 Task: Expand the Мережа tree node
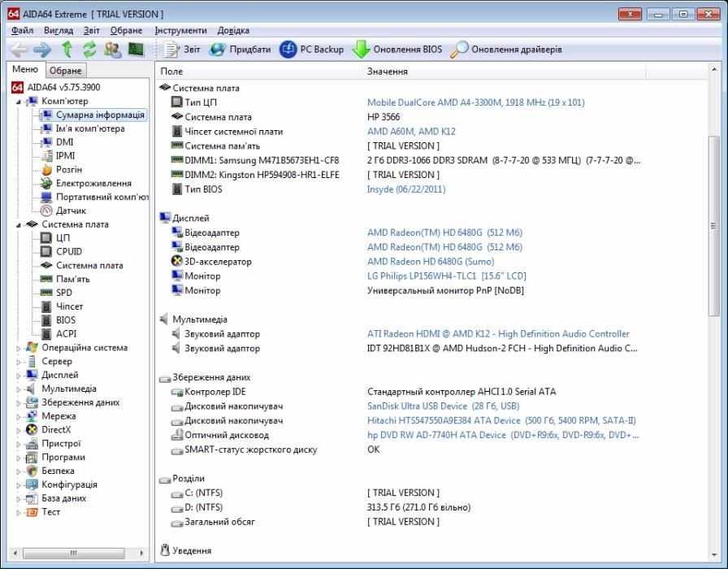pyautogui.click(x=19, y=416)
